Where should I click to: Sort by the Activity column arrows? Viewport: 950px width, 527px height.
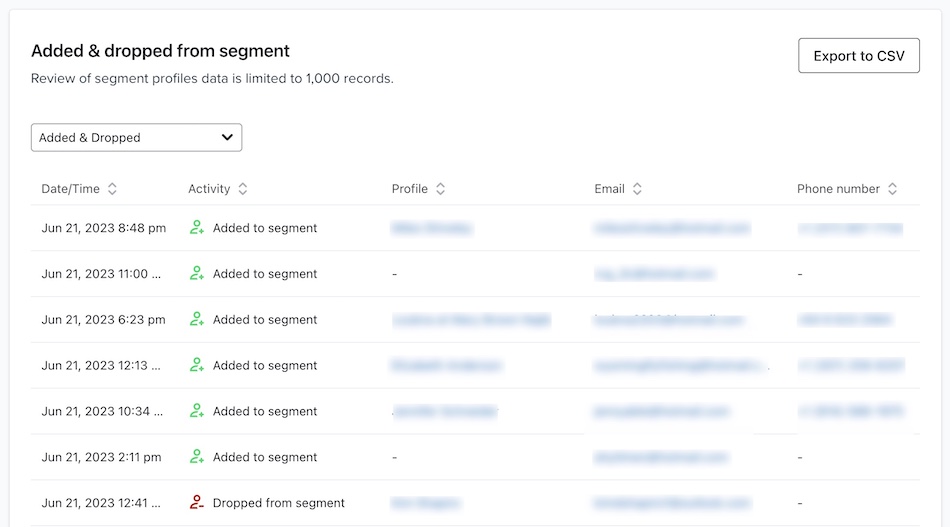click(243, 189)
